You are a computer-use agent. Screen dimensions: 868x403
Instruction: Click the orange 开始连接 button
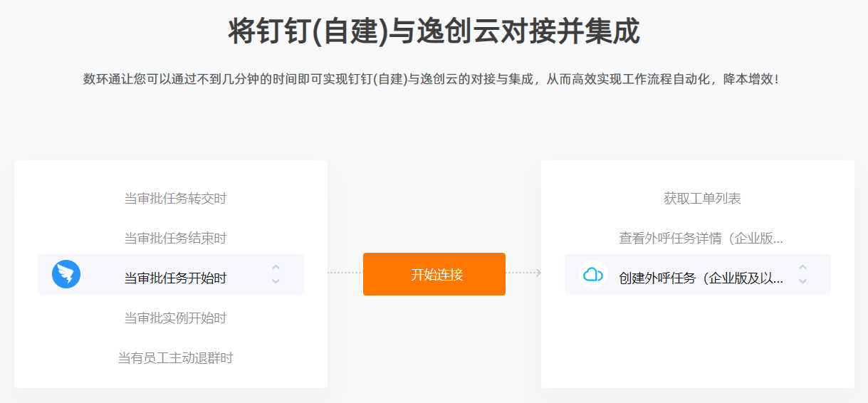point(434,274)
